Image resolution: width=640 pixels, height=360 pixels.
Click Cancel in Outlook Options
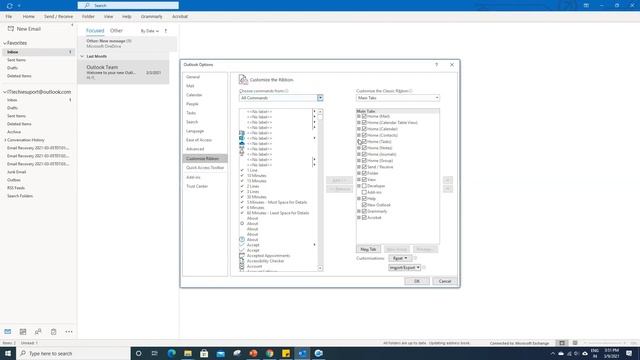pos(444,281)
